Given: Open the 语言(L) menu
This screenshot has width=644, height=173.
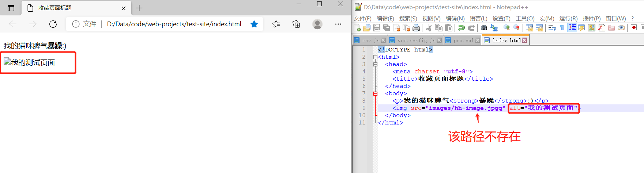Looking at the screenshot, I should 478,18.
